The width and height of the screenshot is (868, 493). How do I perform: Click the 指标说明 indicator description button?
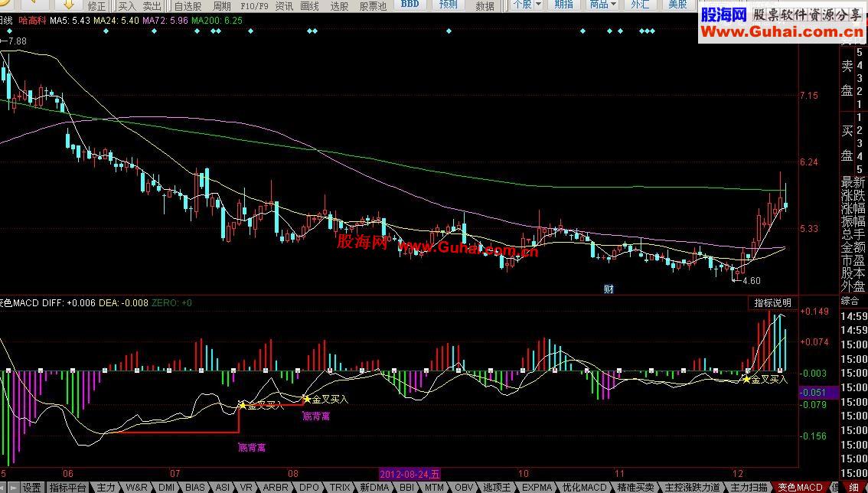[x=772, y=303]
